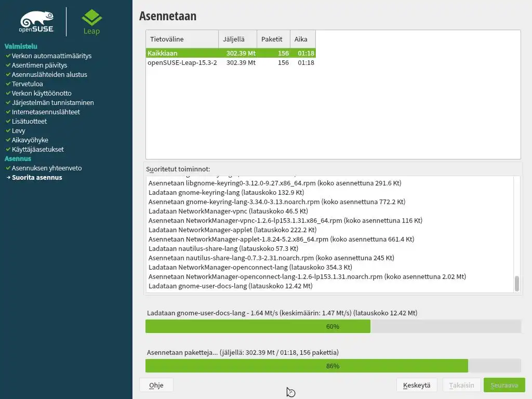Click Asennetaan paketteja remaining status text

(x=243, y=352)
